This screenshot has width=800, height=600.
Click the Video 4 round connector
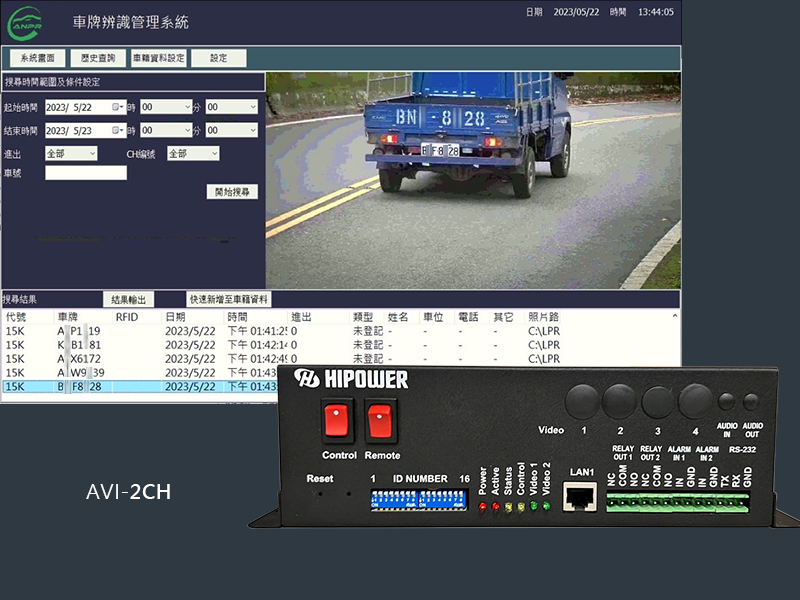pos(695,402)
